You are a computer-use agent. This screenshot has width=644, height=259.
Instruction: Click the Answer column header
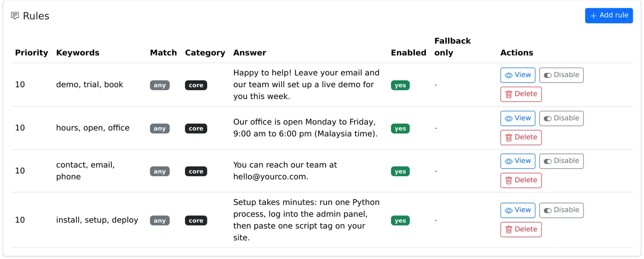[x=250, y=53]
